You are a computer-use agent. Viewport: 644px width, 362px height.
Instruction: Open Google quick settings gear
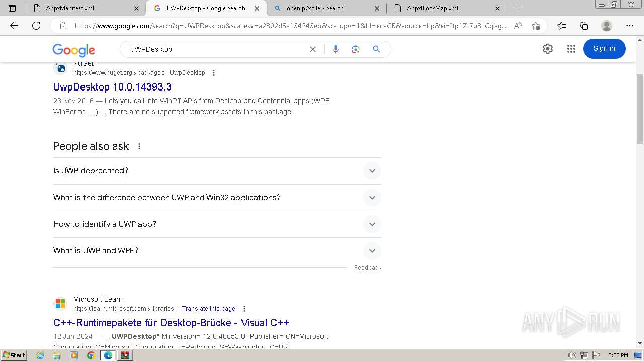(548, 49)
